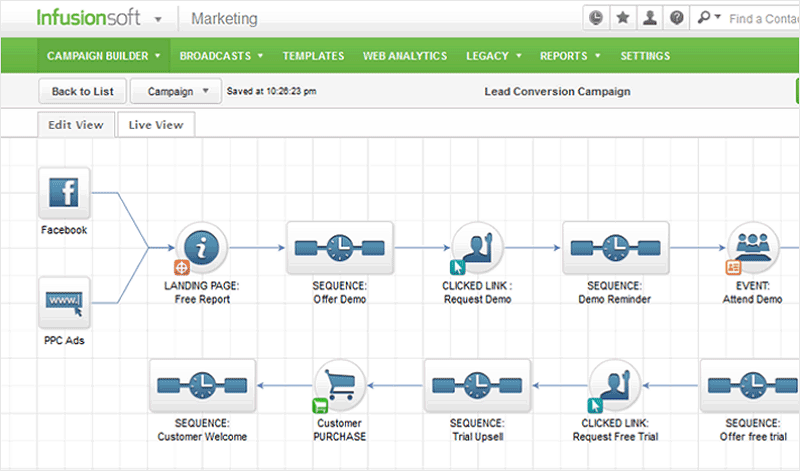Select the PPC Ads traffic source icon
The width and height of the screenshot is (800, 471).
coord(64,303)
